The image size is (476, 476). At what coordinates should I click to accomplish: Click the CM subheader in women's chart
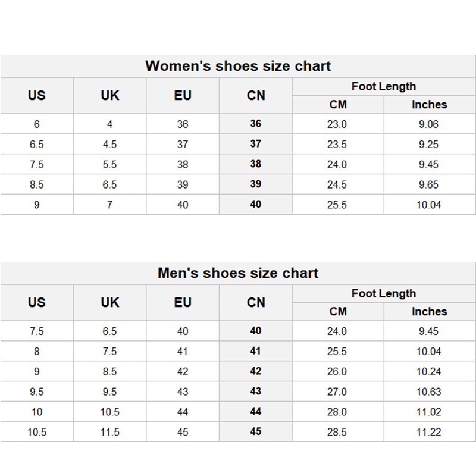(x=338, y=105)
